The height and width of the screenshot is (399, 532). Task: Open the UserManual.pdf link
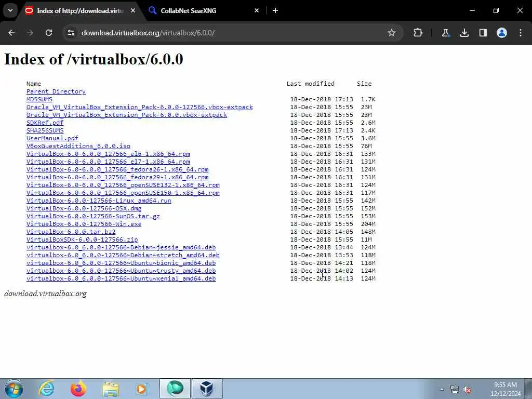pos(52,138)
